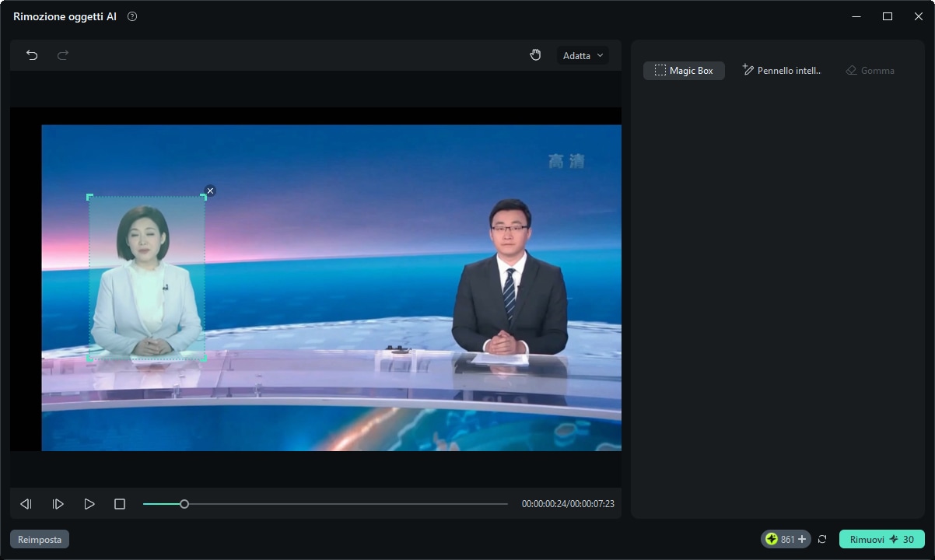Click inside the selected woman anchor region

[x=146, y=280]
